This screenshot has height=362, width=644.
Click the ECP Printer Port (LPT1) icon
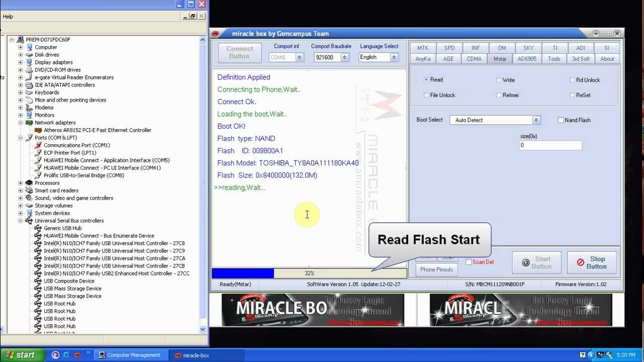[38, 153]
